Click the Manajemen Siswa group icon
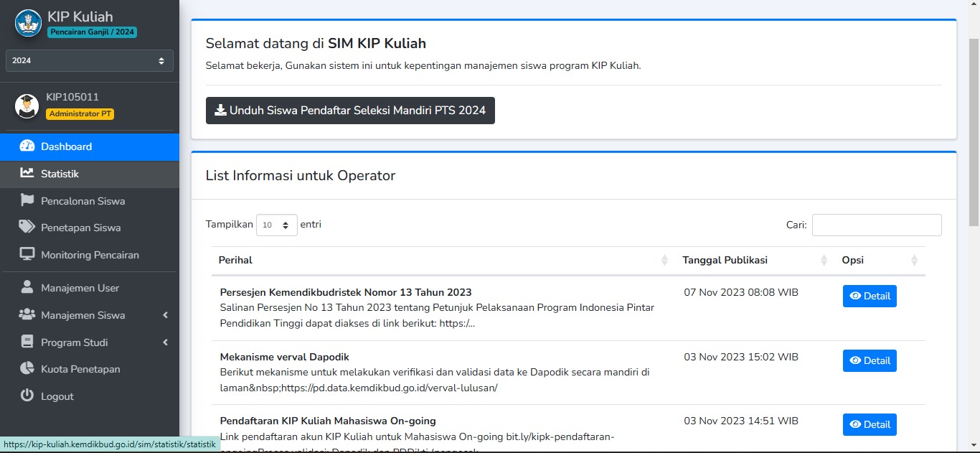This screenshot has height=453, width=980. coord(27,314)
